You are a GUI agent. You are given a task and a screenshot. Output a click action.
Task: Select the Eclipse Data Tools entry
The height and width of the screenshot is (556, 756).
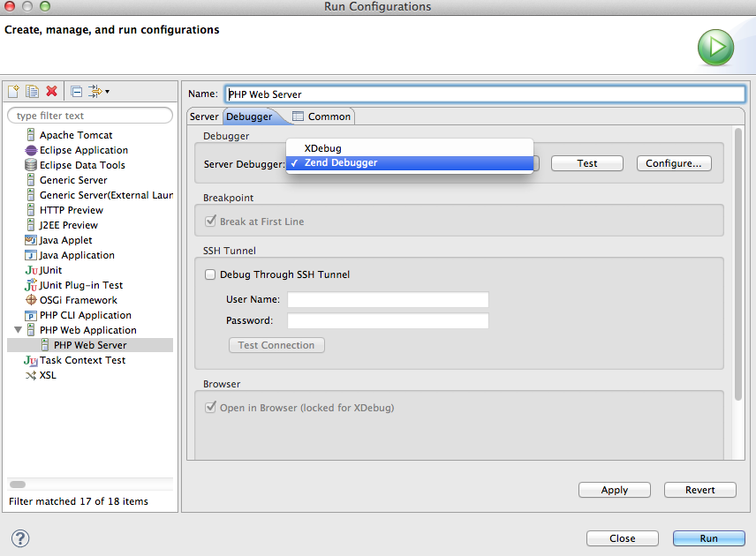82,165
